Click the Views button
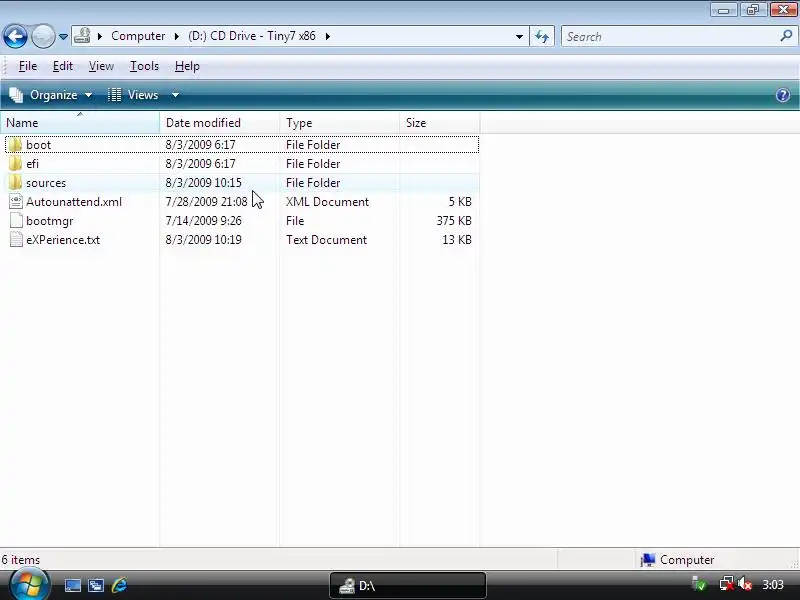The width and height of the screenshot is (800, 600). pyautogui.click(x=133, y=95)
